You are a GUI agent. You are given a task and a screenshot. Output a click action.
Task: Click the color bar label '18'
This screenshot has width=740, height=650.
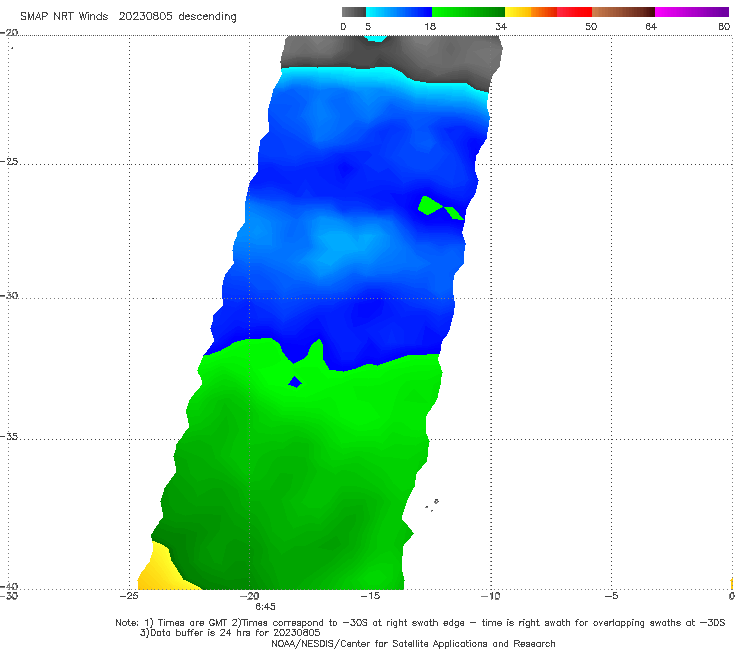point(430,27)
